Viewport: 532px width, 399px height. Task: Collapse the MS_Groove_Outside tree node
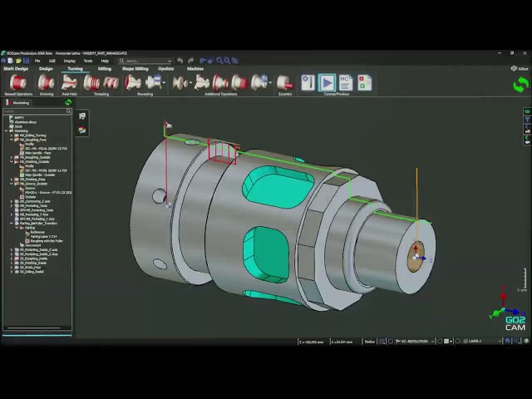11,184
